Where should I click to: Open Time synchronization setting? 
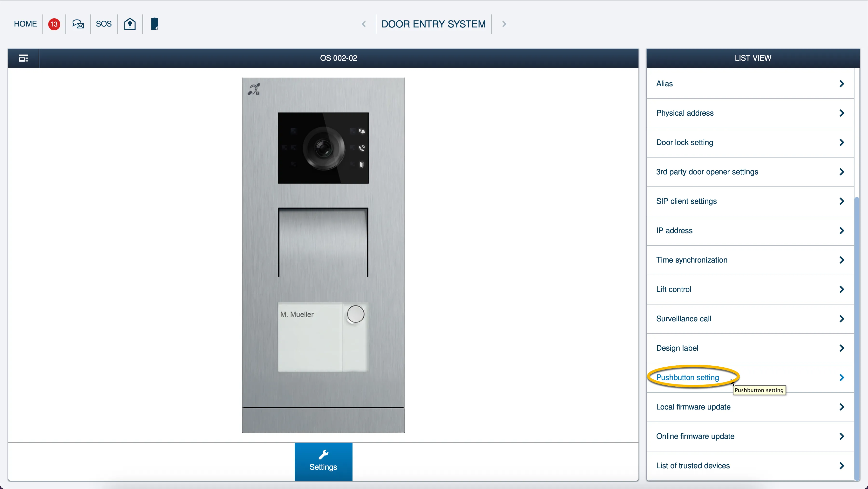click(x=750, y=260)
